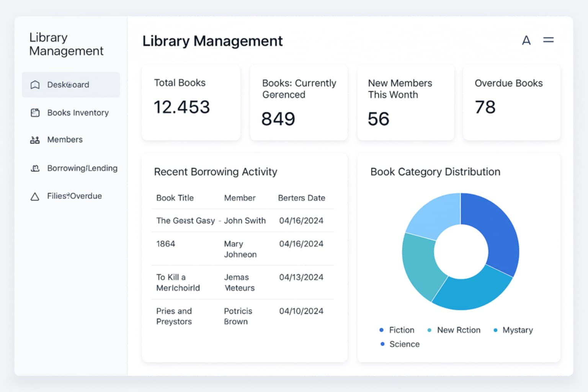Open Fines/Overdue using the triangle icon

tap(35, 196)
